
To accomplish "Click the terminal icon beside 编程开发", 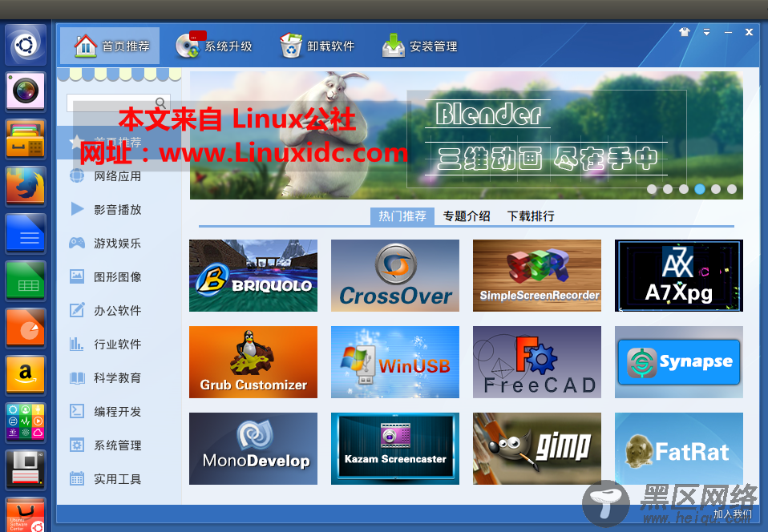I will coord(77,411).
